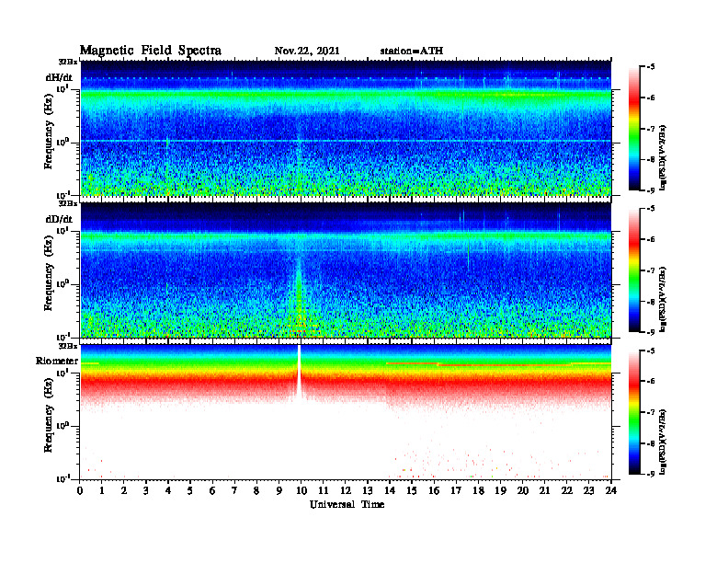Click the dH/dt panel color scale bar
The image size is (728, 563).
634,128
